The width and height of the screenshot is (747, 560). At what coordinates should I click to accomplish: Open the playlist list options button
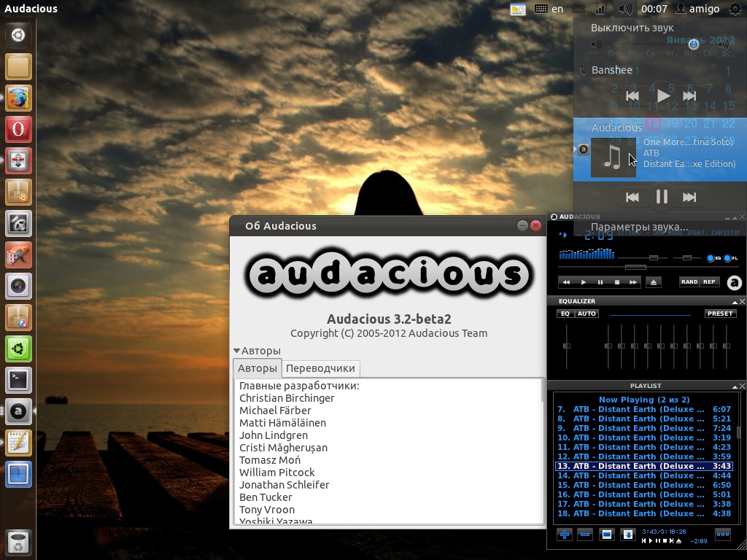723,534
